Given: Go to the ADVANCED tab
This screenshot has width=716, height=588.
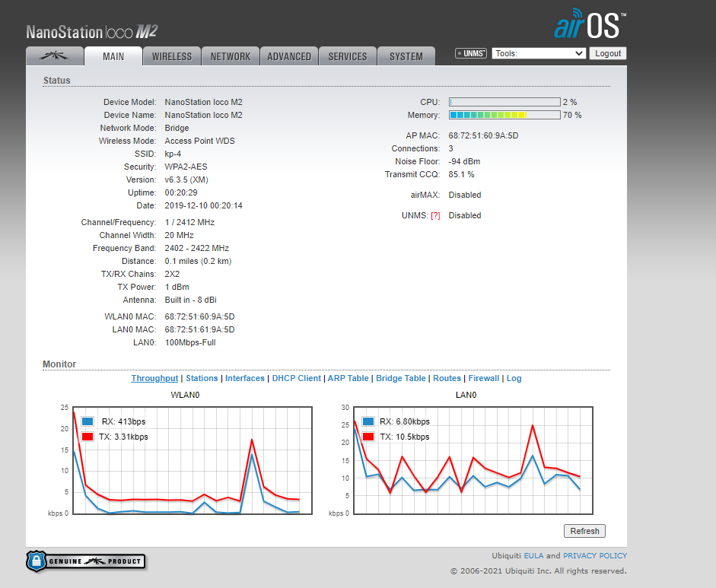Looking at the screenshot, I should pos(289,56).
